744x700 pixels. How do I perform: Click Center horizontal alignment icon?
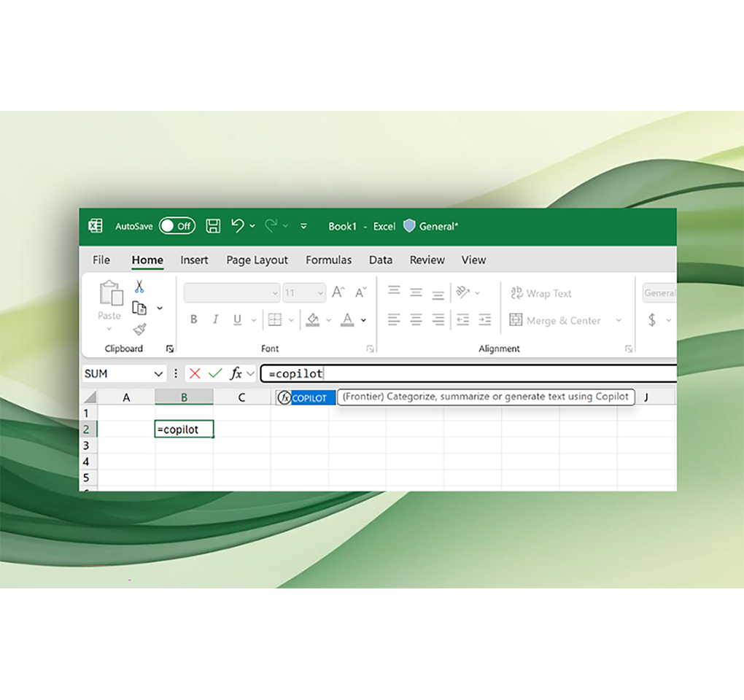pos(416,319)
